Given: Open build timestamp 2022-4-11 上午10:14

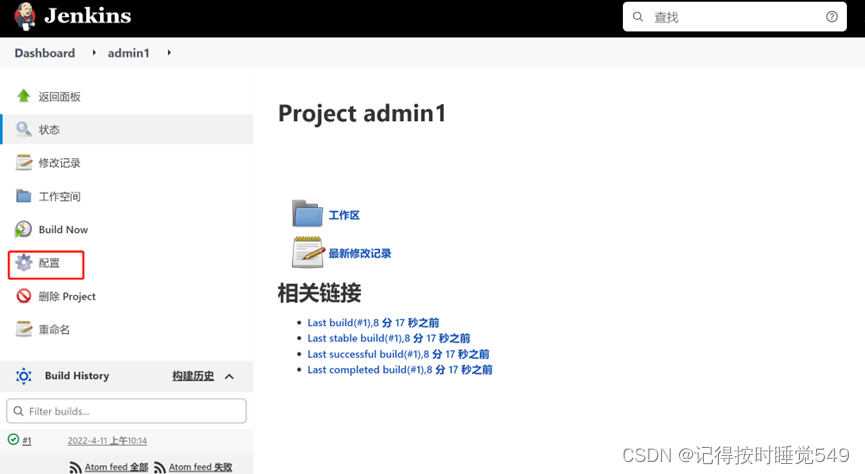Looking at the screenshot, I should 107,440.
